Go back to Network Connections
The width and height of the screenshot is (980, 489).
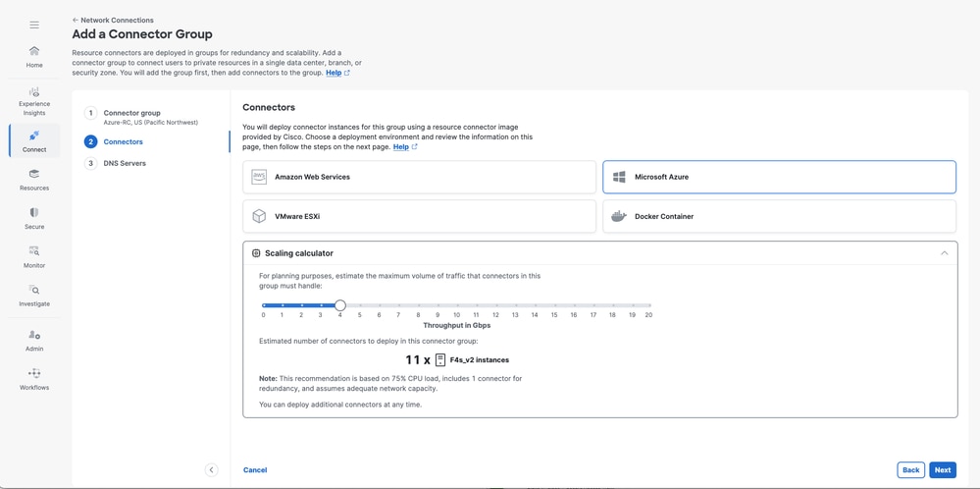[x=113, y=20]
